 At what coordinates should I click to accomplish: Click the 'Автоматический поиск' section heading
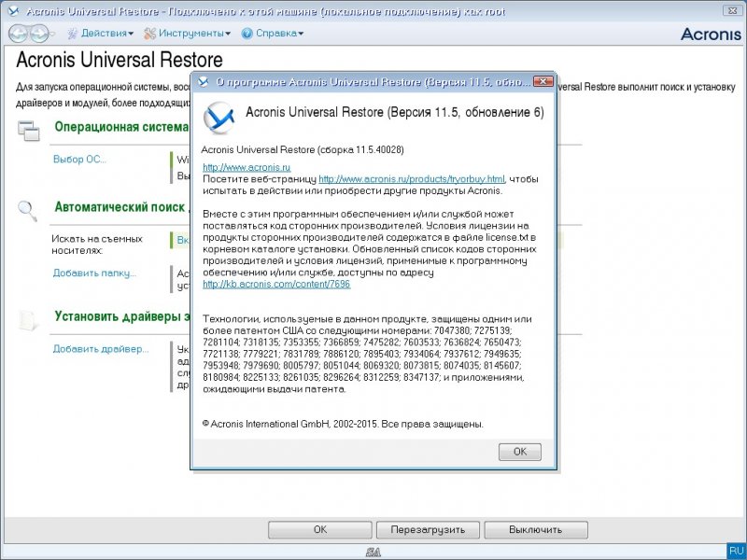tap(120, 207)
